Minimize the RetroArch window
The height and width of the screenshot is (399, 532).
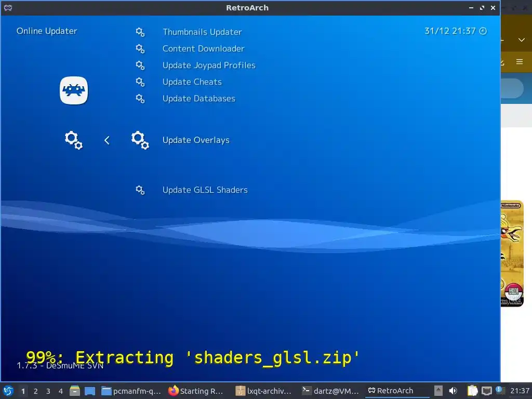pos(471,7)
